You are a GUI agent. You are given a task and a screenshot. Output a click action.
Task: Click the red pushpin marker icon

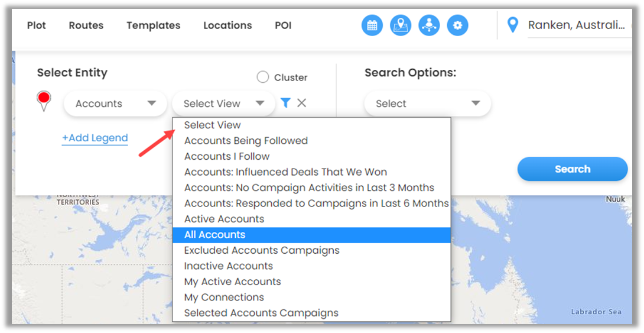pyautogui.click(x=44, y=101)
